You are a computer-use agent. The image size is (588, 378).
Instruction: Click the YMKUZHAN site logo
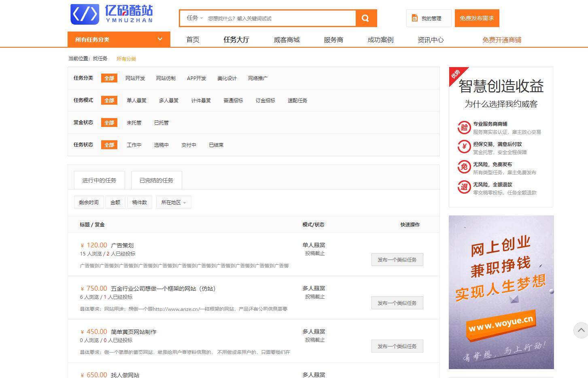pyautogui.click(x=112, y=14)
